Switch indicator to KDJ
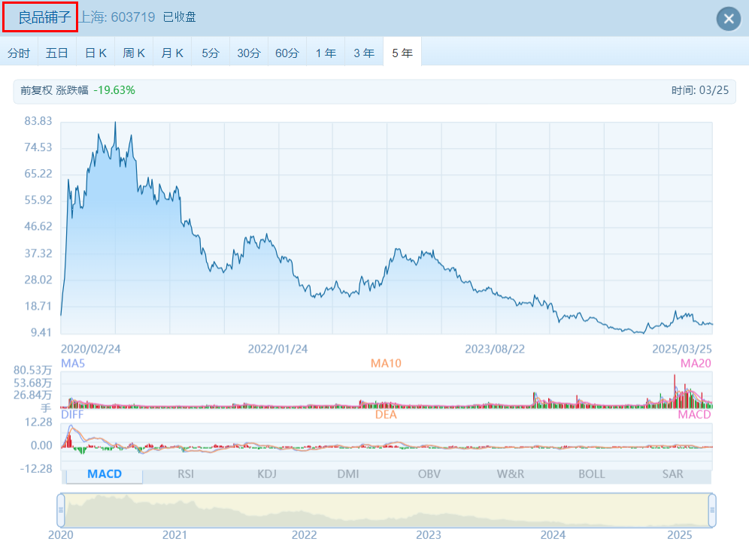Screen dimensions: 749x560 coord(266,474)
